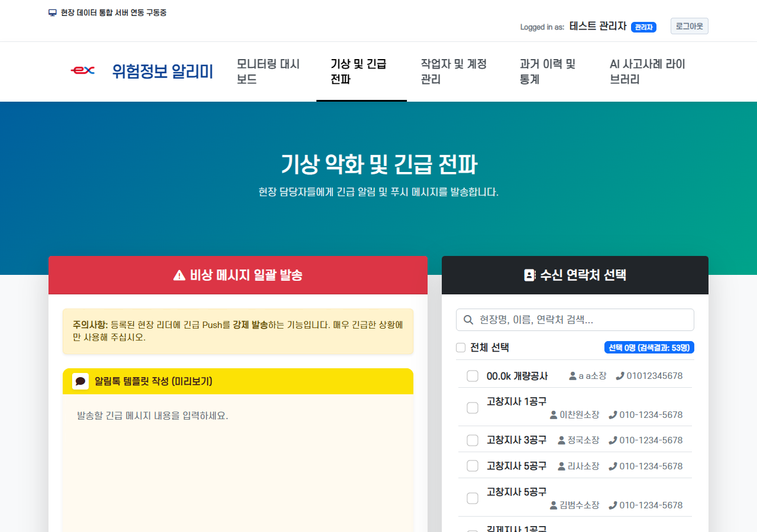The image size is (757, 532).
Task: Click the 01012345678 phone number
Action: tap(655, 376)
